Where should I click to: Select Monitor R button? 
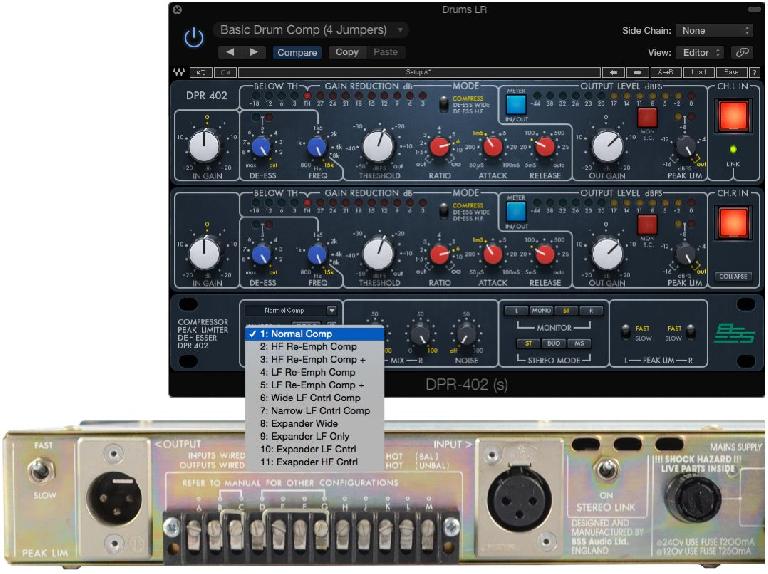(x=591, y=311)
